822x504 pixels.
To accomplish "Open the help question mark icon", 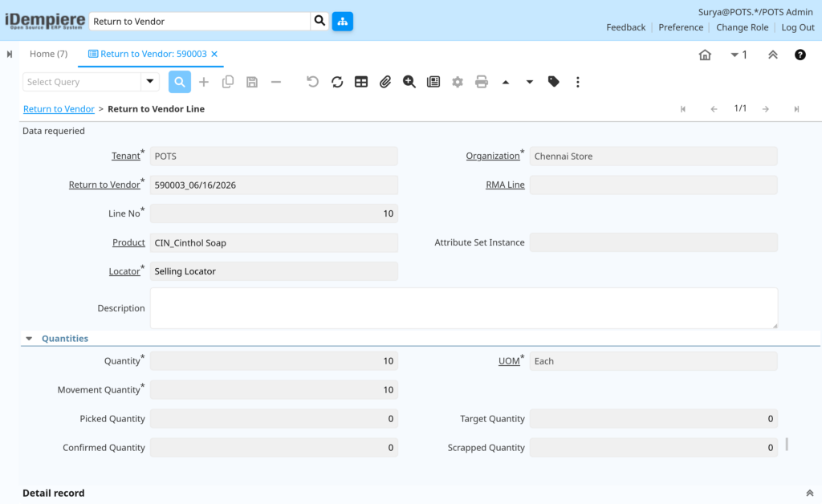I will tap(800, 55).
